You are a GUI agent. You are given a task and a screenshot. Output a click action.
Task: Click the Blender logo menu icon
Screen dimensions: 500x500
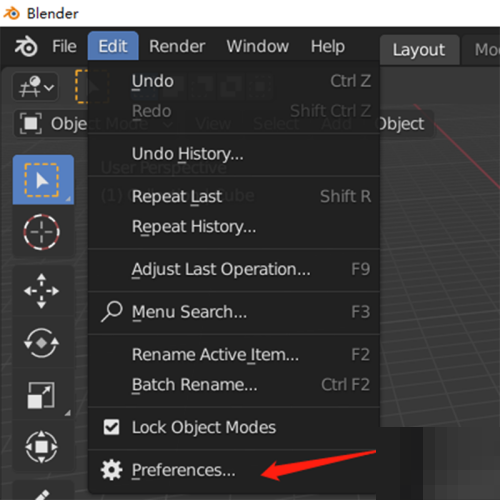[x=26, y=46]
